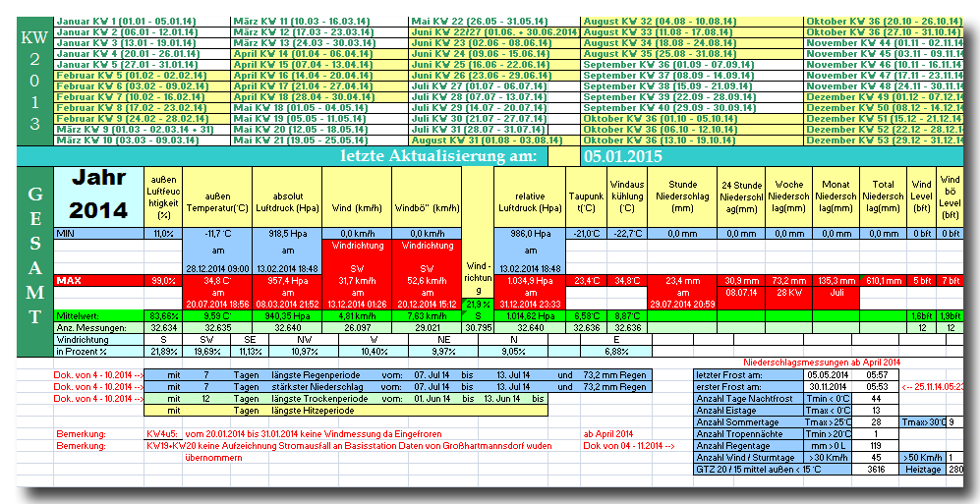This screenshot has height=504, width=980.
Task: Click the mean pressure cell 940,35 Hpa
Action: pyautogui.click(x=287, y=316)
